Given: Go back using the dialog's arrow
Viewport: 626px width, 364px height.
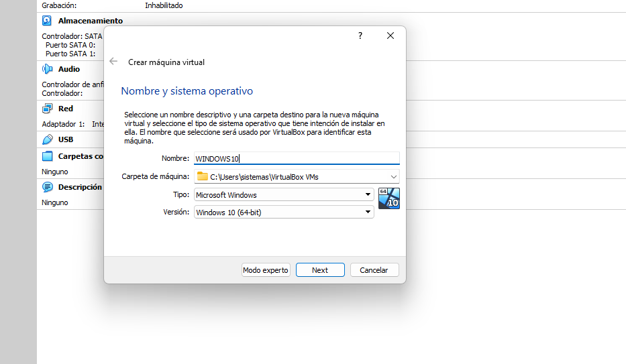Looking at the screenshot, I should point(113,62).
